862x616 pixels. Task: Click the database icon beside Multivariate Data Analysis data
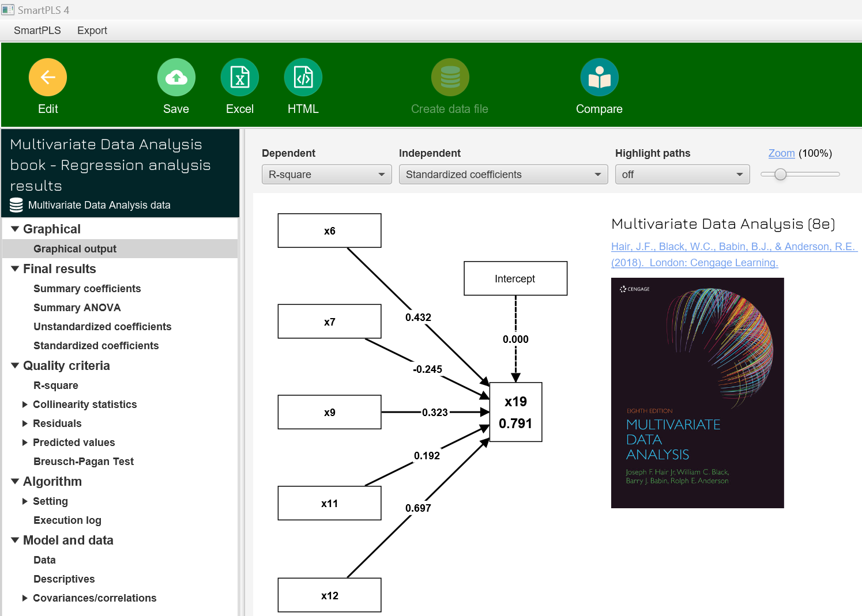pyautogui.click(x=17, y=205)
